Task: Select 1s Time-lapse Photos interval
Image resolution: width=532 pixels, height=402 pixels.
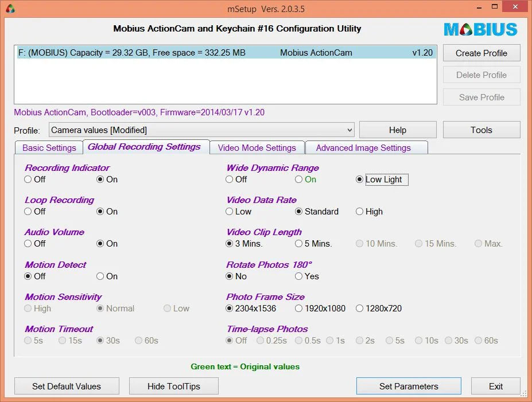Action: (336, 341)
